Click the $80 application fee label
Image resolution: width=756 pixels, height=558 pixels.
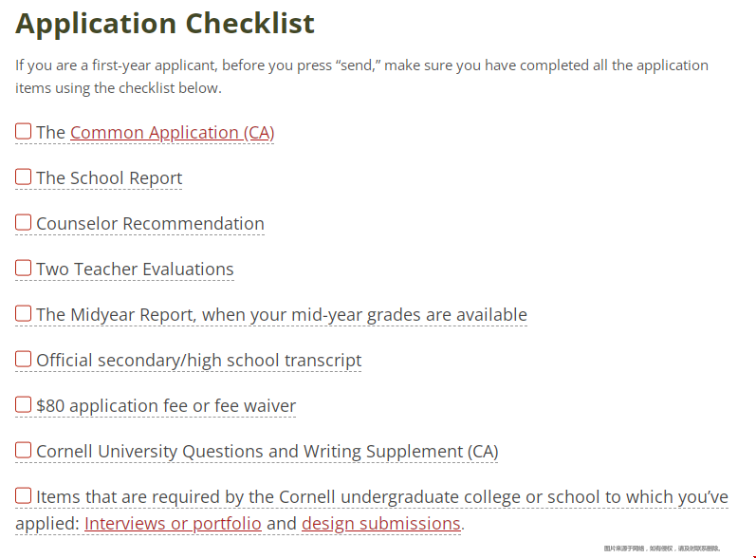[x=166, y=406]
